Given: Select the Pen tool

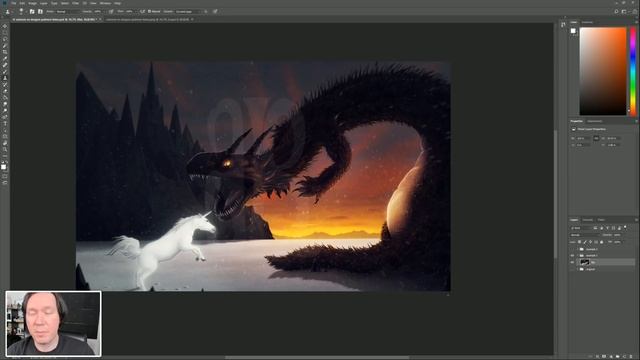Looking at the screenshot, I should (5, 117).
